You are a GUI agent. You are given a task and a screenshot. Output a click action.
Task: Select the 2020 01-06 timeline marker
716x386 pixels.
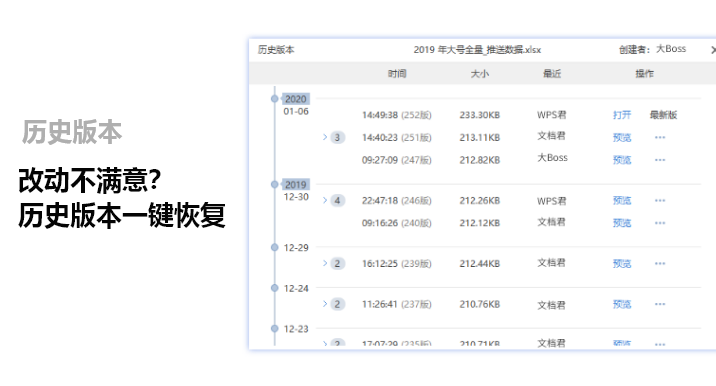pos(274,99)
